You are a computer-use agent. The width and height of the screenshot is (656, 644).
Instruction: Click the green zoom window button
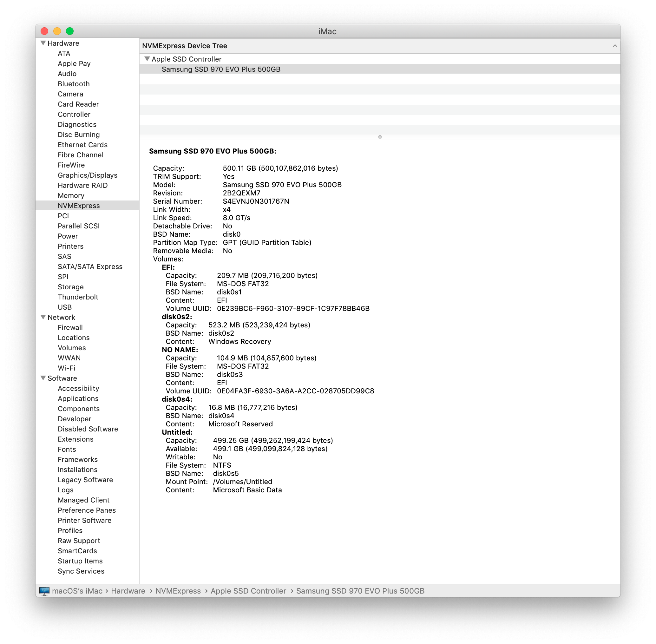70,31
